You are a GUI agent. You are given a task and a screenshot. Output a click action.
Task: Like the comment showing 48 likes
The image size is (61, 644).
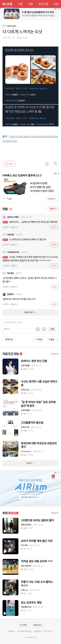[54, 245]
